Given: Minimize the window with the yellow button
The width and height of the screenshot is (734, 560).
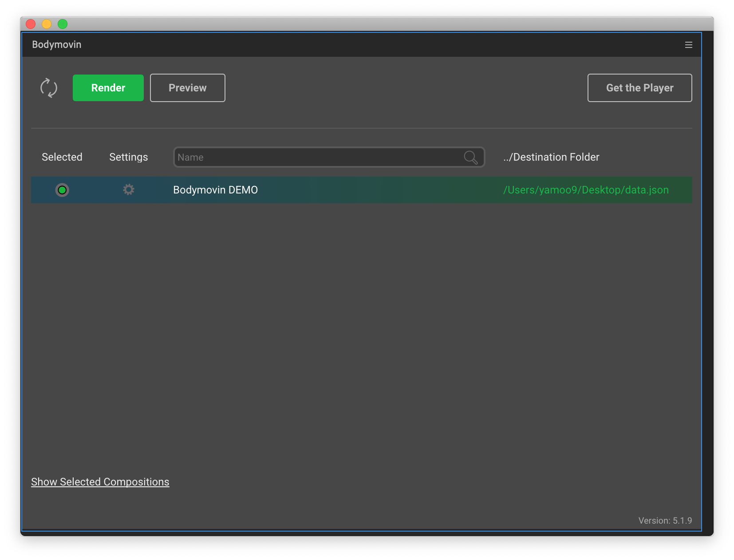Looking at the screenshot, I should pyautogui.click(x=47, y=24).
